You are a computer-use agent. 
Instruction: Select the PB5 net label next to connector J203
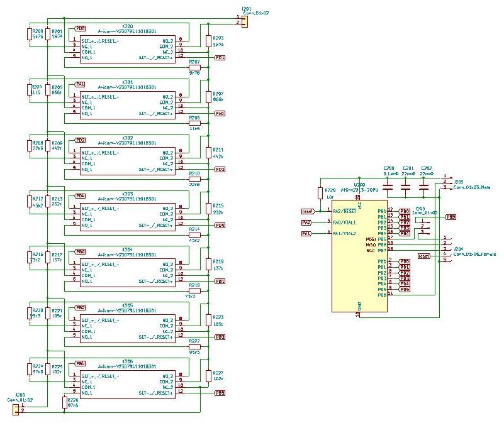(451, 217)
